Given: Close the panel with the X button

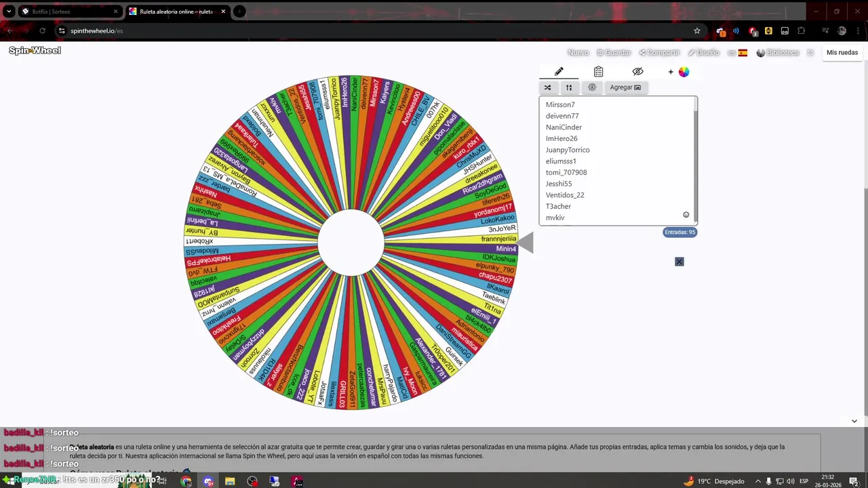Looking at the screenshot, I should (679, 262).
